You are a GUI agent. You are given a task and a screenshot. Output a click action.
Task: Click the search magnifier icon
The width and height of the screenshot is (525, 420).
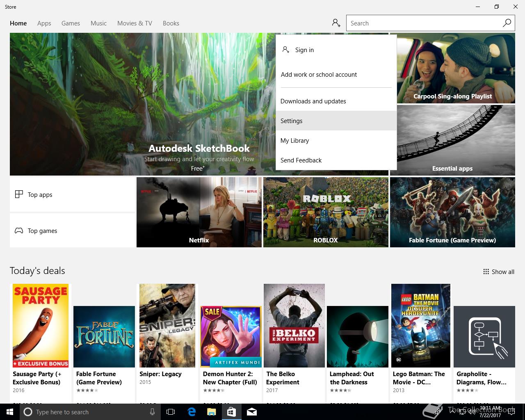(x=507, y=23)
